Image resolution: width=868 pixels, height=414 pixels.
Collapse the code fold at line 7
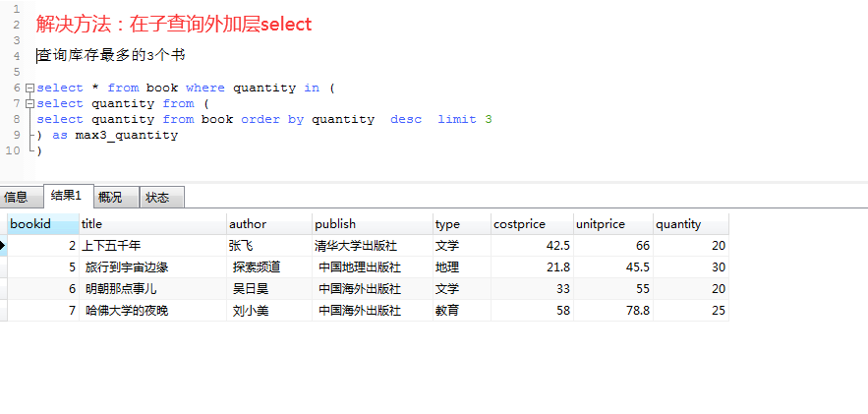point(29,103)
